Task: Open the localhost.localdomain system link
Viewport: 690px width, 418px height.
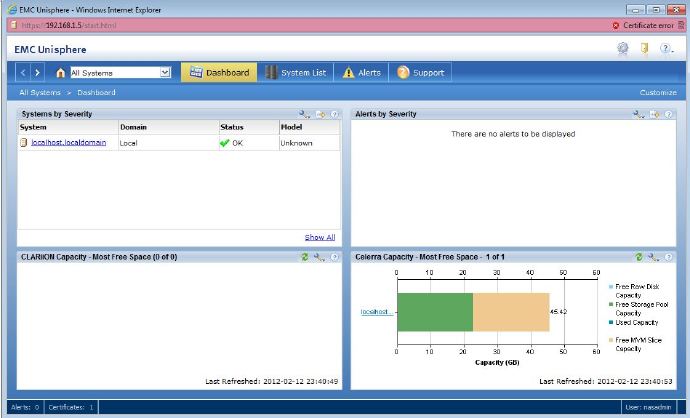Action: click(69, 143)
